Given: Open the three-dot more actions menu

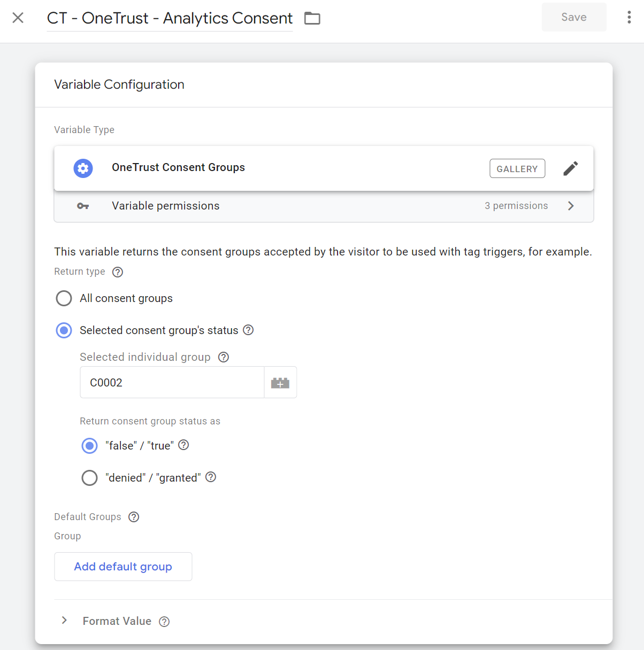Looking at the screenshot, I should [x=629, y=17].
